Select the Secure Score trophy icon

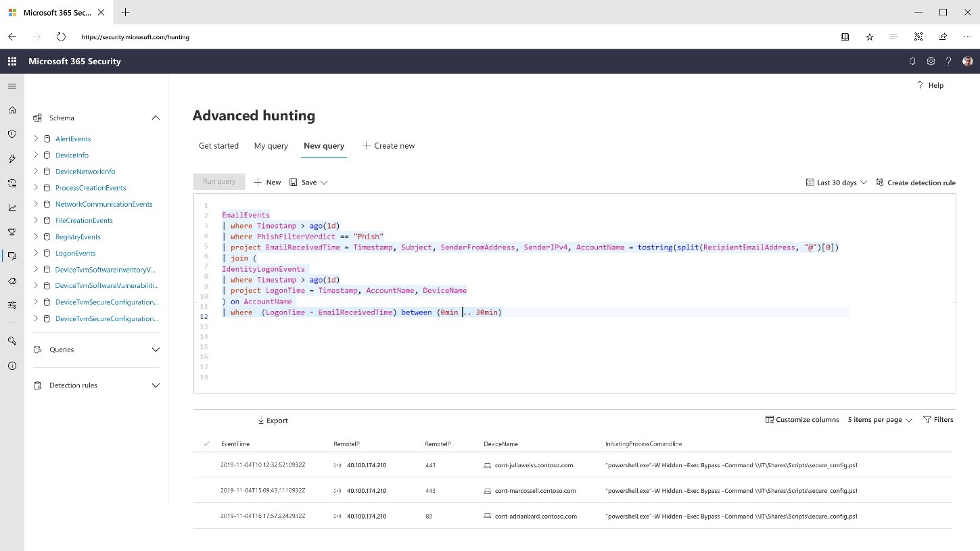point(11,231)
